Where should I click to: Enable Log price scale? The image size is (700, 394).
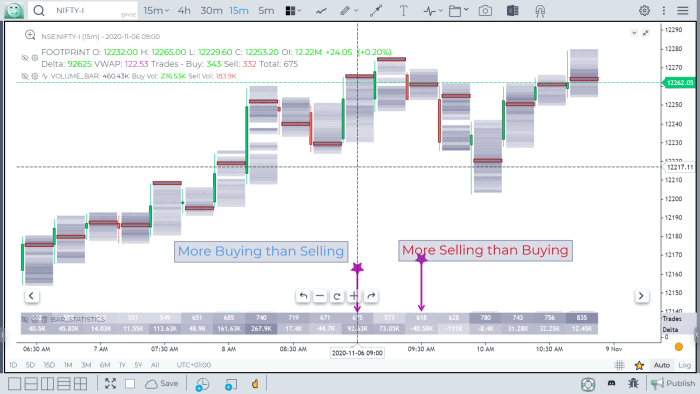tap(685, 365)
